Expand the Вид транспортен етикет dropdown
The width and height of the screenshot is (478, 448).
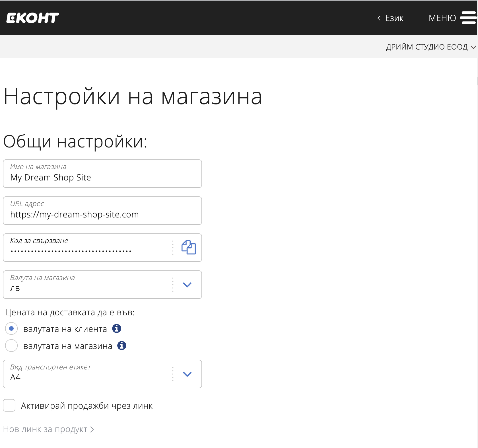187,374
